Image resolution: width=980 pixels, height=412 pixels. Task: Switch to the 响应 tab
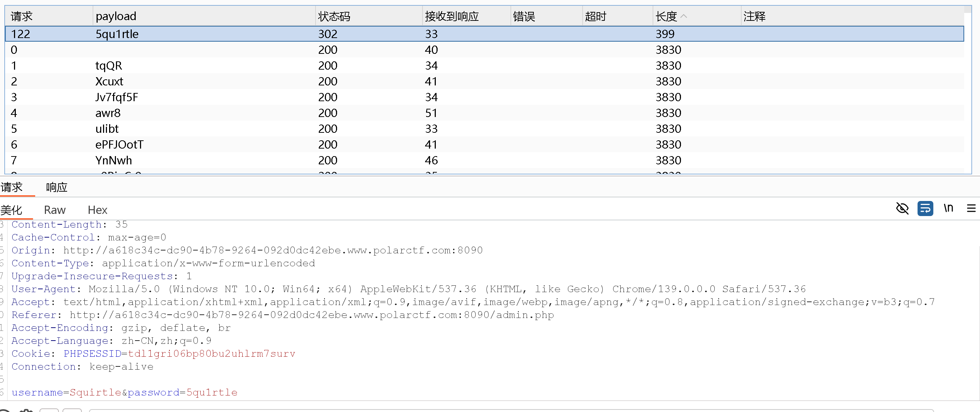click(56, 187)
